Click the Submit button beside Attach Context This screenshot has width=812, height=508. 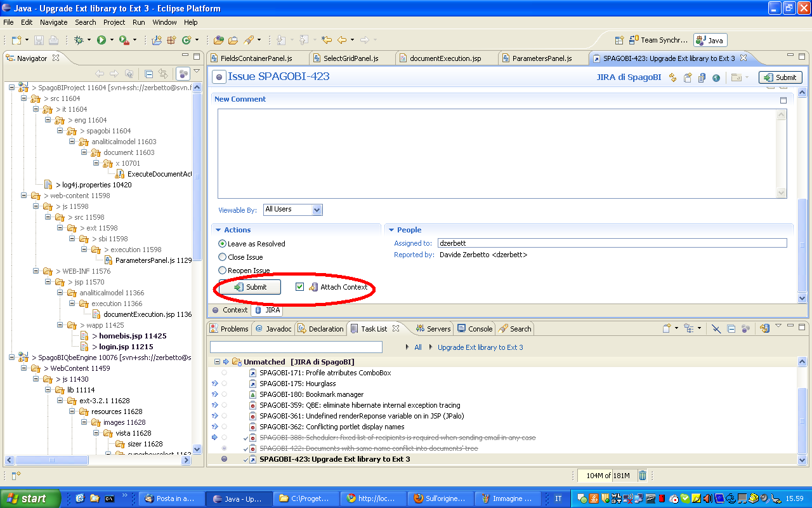point(250,287)
